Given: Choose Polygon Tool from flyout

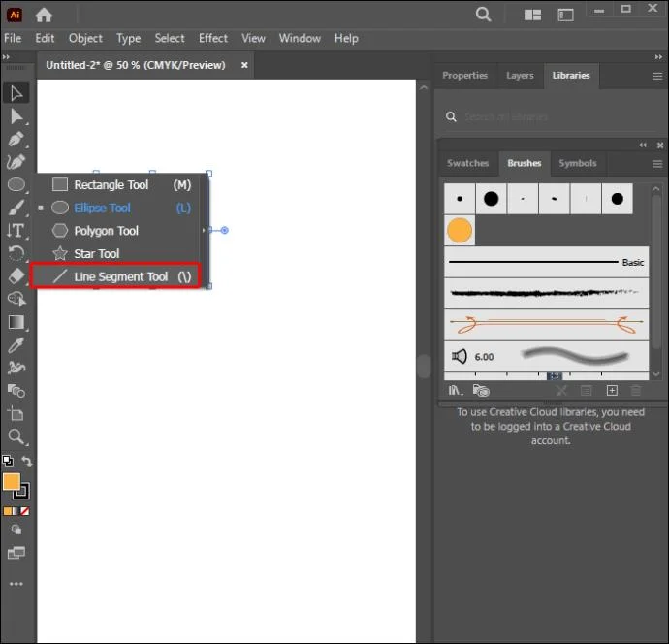Looking at the screenshot, I should [x=118, y=231].
